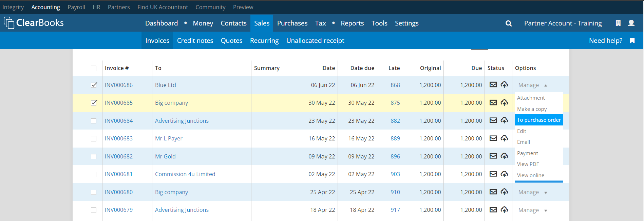This screenshot has height=221, width=644.
Task: Click email envelope icon for INV000681
Action: (493, 174)
